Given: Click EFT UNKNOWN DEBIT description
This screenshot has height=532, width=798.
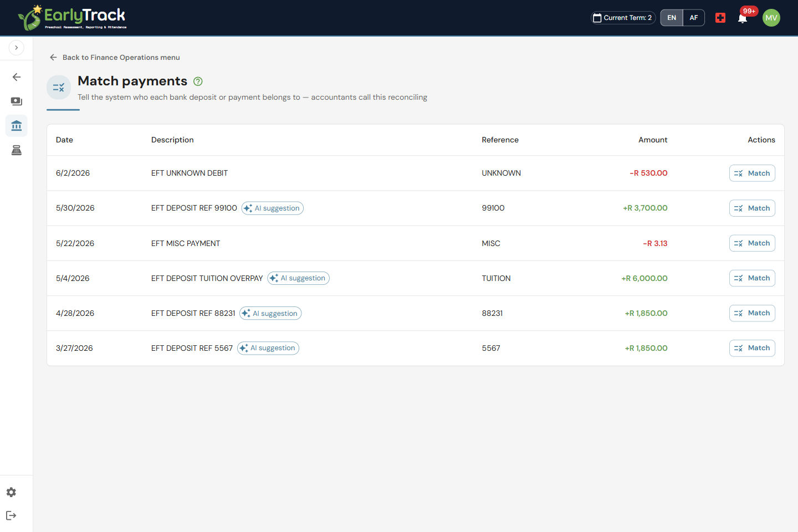Looking at the screenshot, I should pyautogui.click(x=190, y=173).
